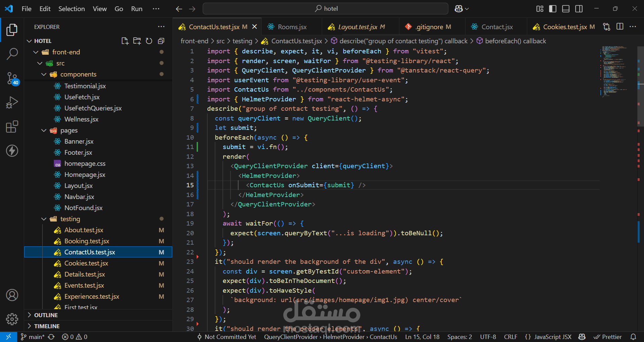
Task: Collapse the components folder
Action: coord(44,74)
